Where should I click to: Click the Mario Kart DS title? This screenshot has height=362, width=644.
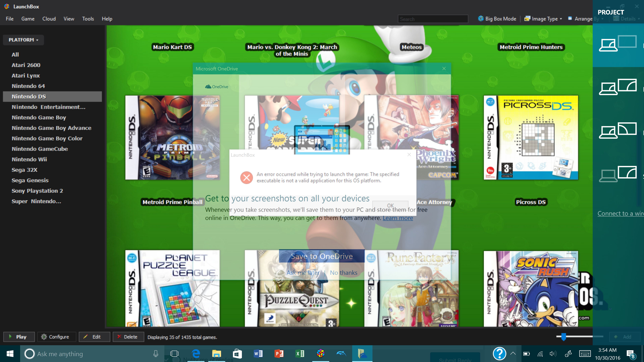173,47
